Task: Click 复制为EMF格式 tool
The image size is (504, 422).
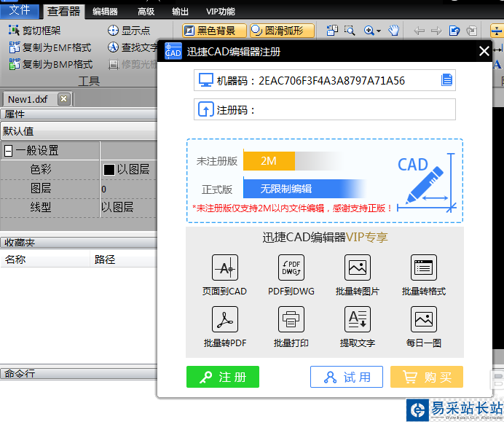Action: 50,47
